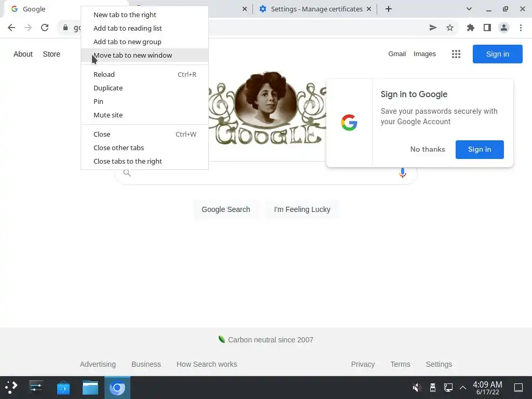Bookmark this tab with the star icon
Image resolution: width=532 pixels, height=399 pixels.
[450, 28]
